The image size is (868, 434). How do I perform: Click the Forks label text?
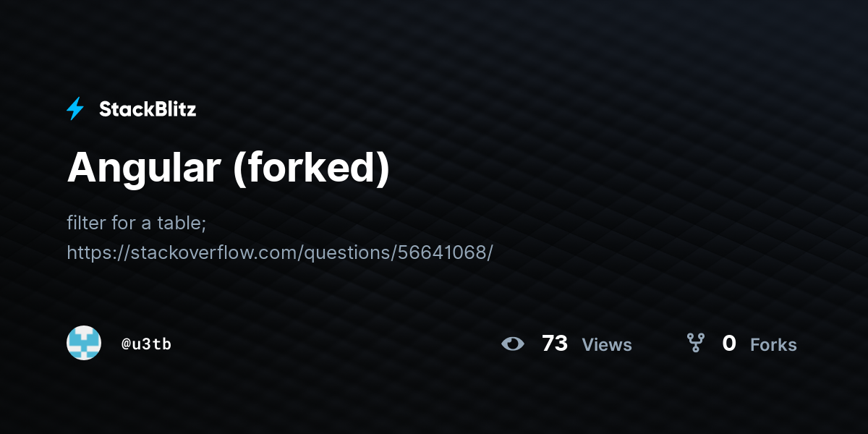[773, 345]
